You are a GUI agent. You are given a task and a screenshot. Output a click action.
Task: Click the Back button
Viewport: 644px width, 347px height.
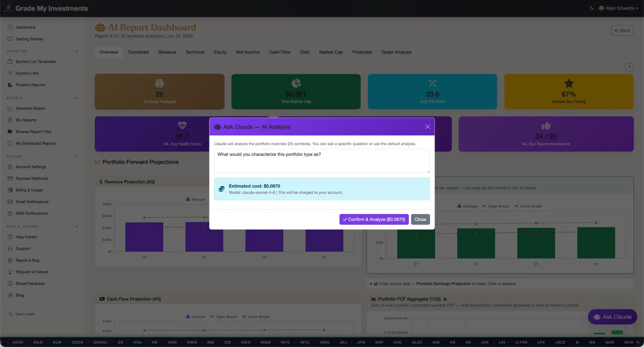622,31
